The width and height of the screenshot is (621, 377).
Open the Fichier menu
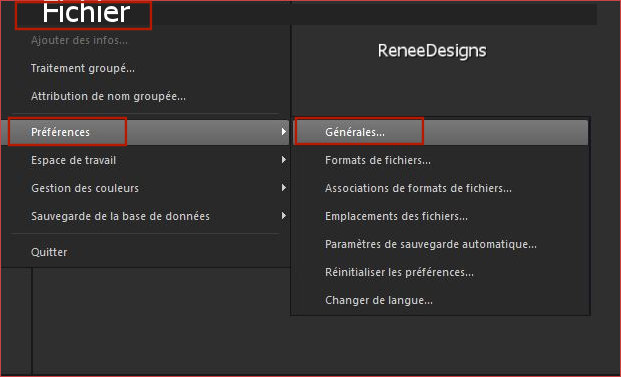click(x=86, y=13)
